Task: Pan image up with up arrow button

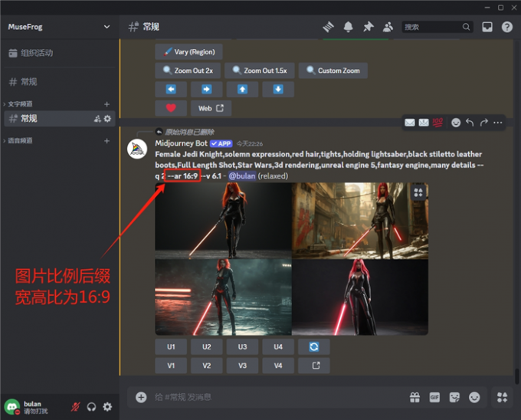Action: (242, 90)
